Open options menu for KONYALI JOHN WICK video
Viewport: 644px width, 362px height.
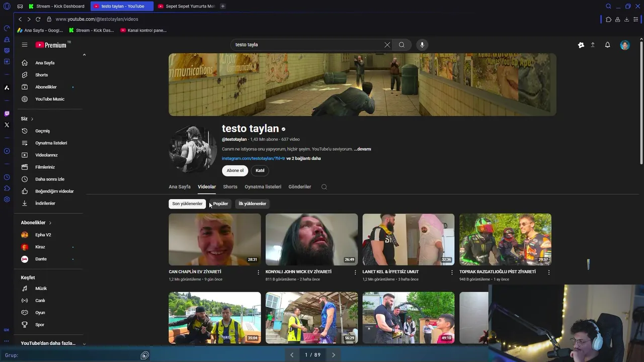point(355,273)
